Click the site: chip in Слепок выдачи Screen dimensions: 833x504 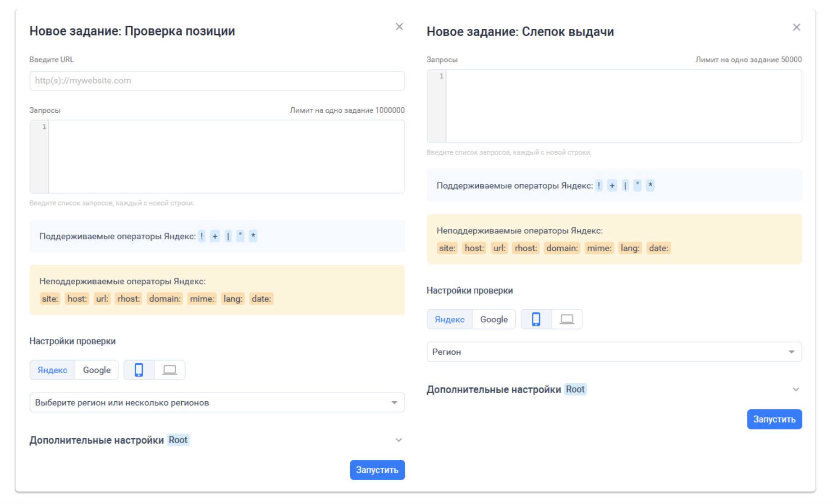(447, 248)
